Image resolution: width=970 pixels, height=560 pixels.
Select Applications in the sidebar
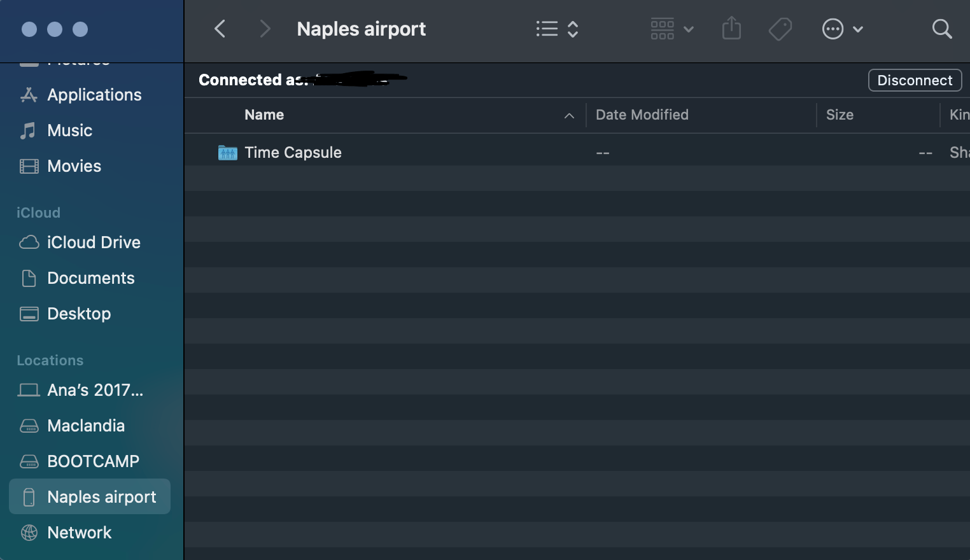click(x=94, y=95)
